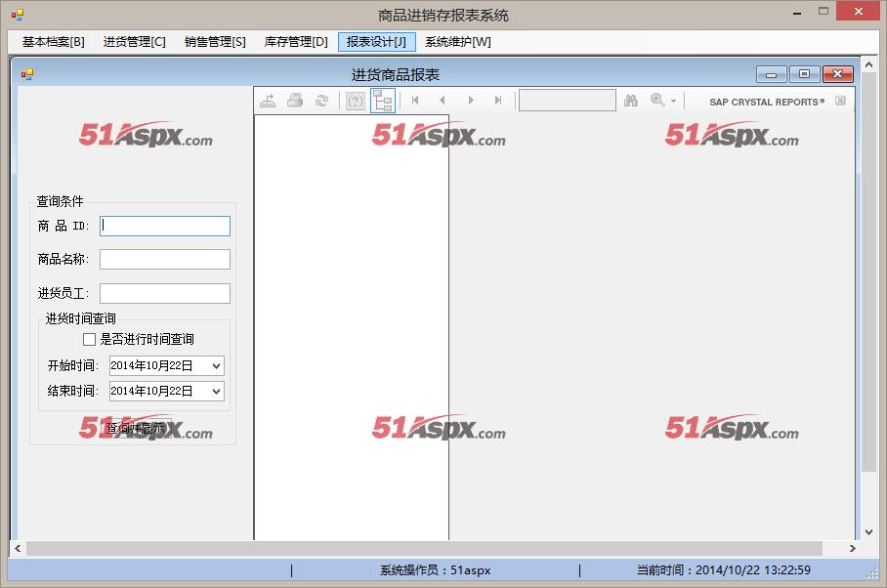Go to the first report page
The height and width of the screenshot is (588, 887).
tap(415, 101)
